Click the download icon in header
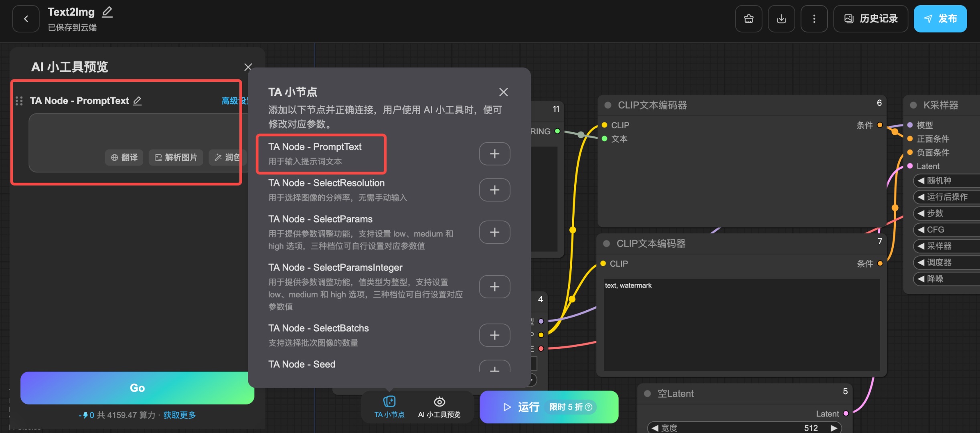This screenshot has width=980, height=433. coord(781,19)
